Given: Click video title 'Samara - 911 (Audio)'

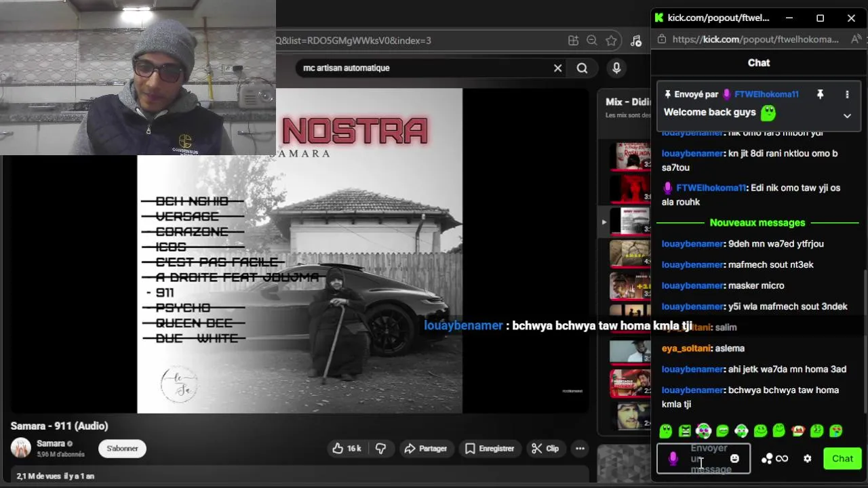Looking at the screenshot, I should pos(59,426).
